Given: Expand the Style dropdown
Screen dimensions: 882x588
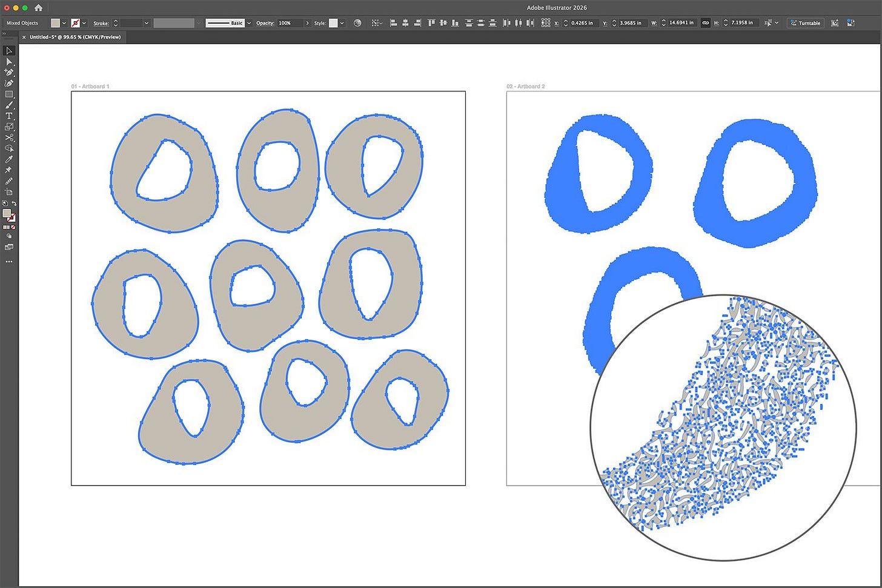Looking at the screenshot, I should (341, 23).
